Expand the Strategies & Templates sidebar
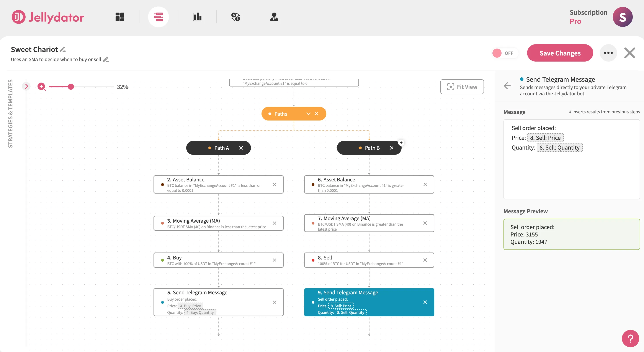The width and height of the screenshot is (644, 352). pos(26,86)
